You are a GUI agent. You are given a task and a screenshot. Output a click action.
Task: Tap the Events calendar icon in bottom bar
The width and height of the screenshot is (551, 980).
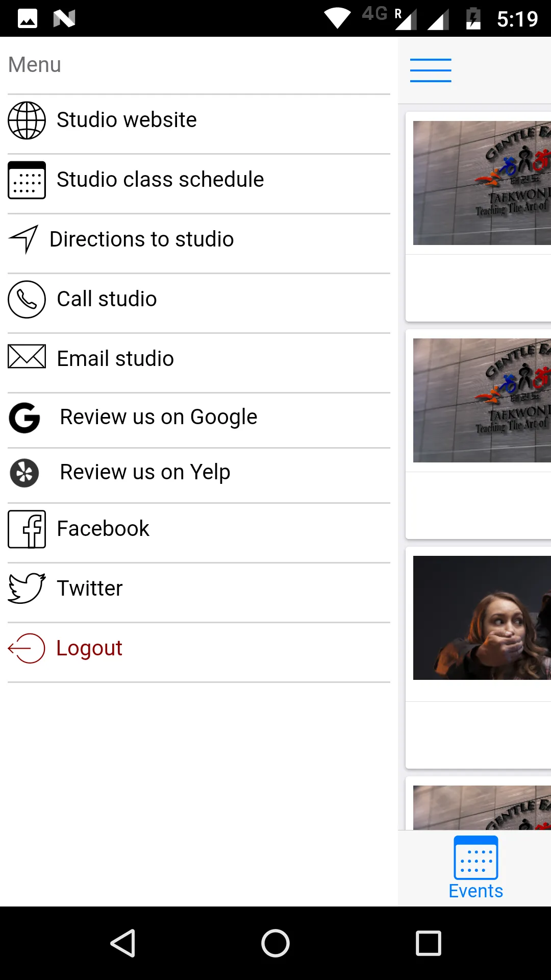coord(476,857)
